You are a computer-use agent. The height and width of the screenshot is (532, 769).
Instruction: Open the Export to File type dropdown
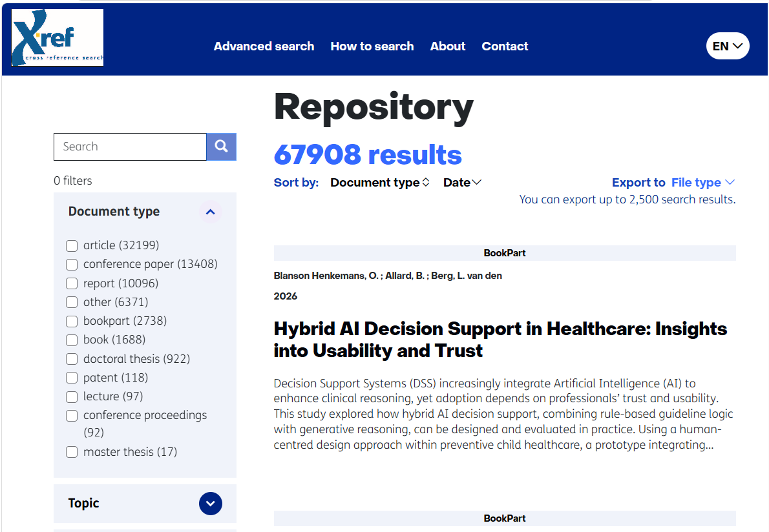tap(703, 182)
